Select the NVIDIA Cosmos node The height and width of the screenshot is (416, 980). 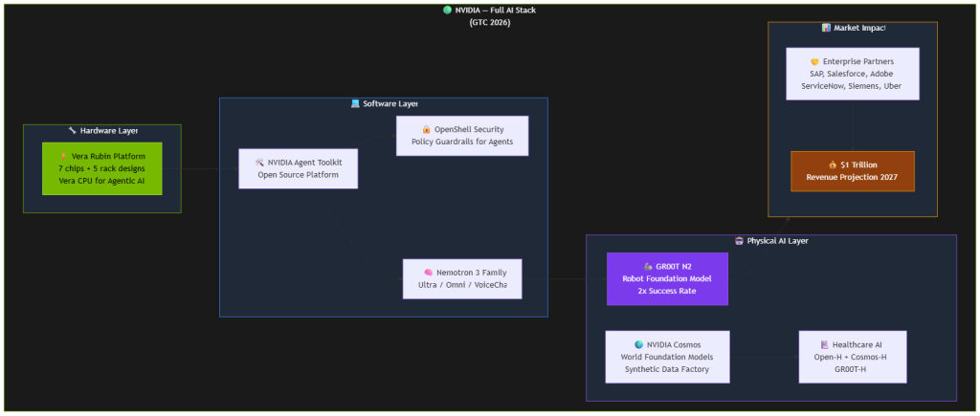coord(667,357)
